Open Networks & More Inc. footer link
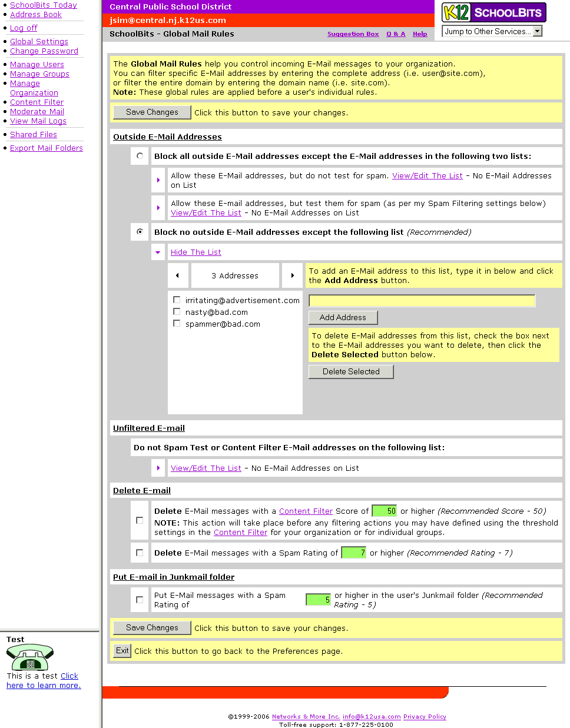The height and width of the screenshot is (728, 570). (x=306, y=716)
